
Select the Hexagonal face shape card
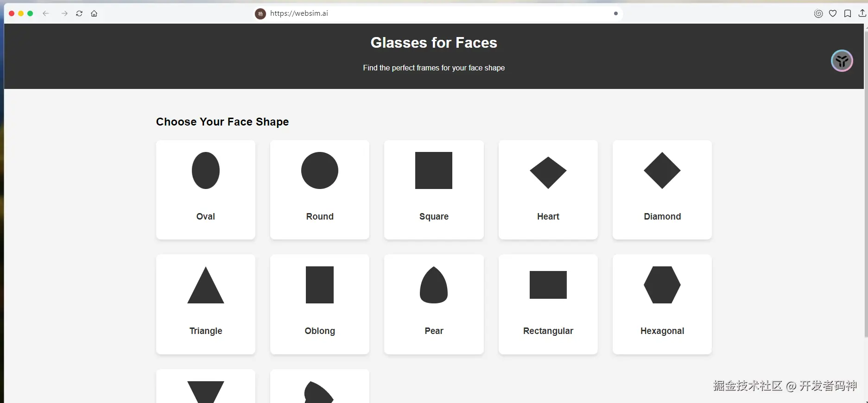pos(662,304)
